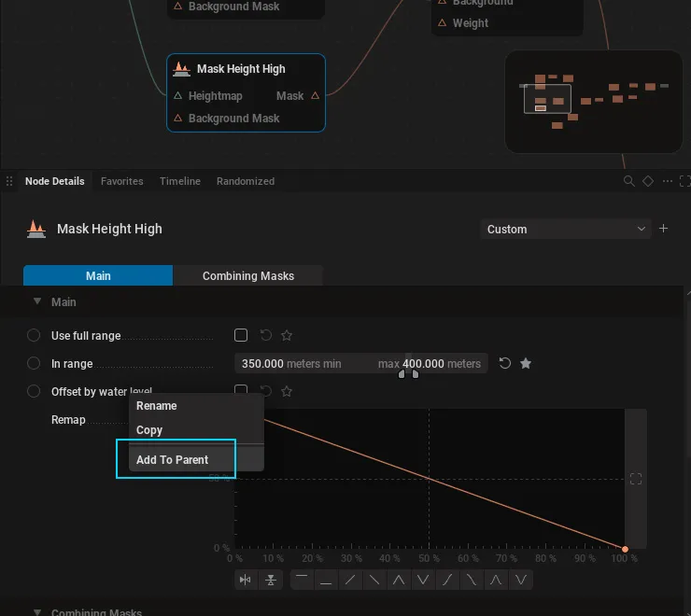Click the Mask Height High node icon in graph
The image size is (691, 616).
(181, 69)
